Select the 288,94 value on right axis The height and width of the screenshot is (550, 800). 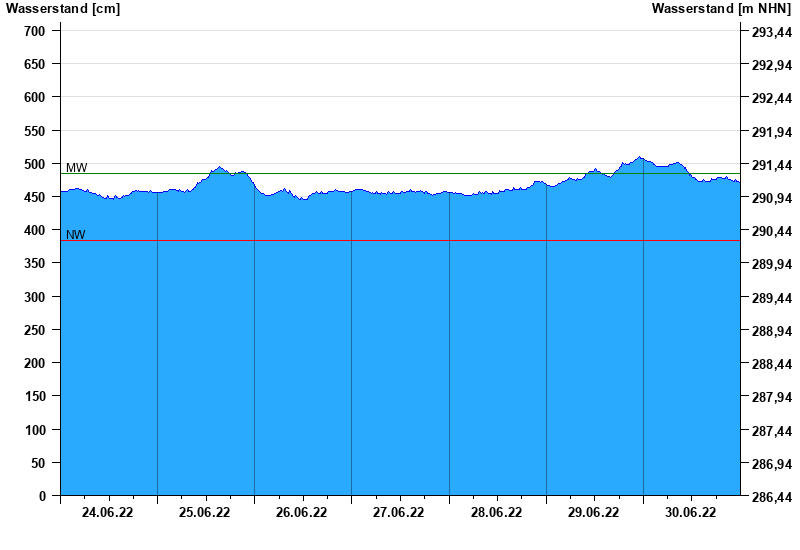(771, 331)
